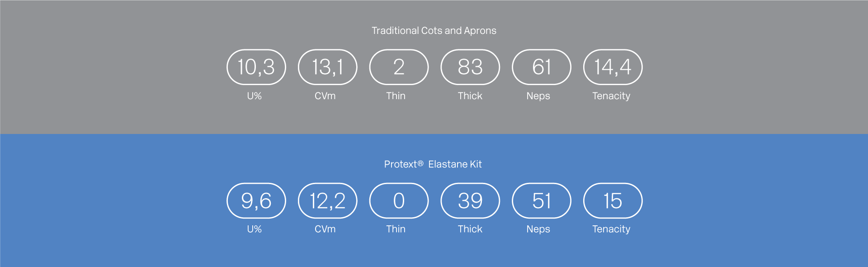Select the Tenacity value 14,4 pill
The image size is (868, 267).
coord(613,67)
